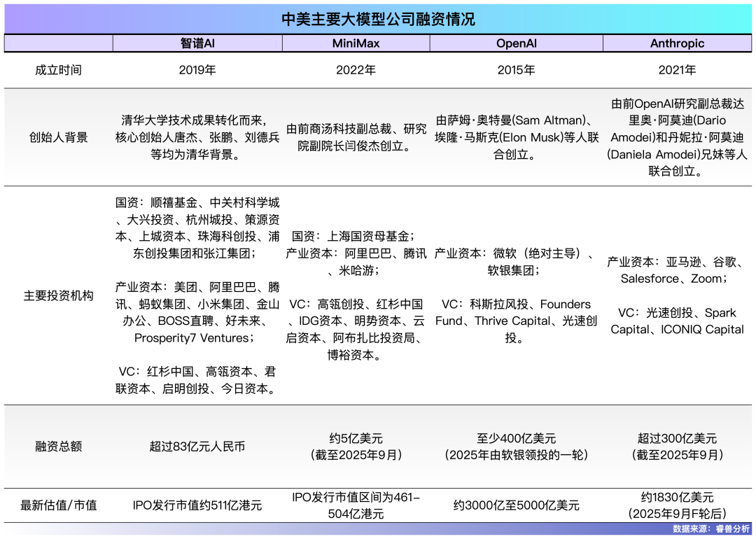Viewport: 756px width, 539px height.
Task: Select the 2015年 founding year cell
Action: click(516, 70)
